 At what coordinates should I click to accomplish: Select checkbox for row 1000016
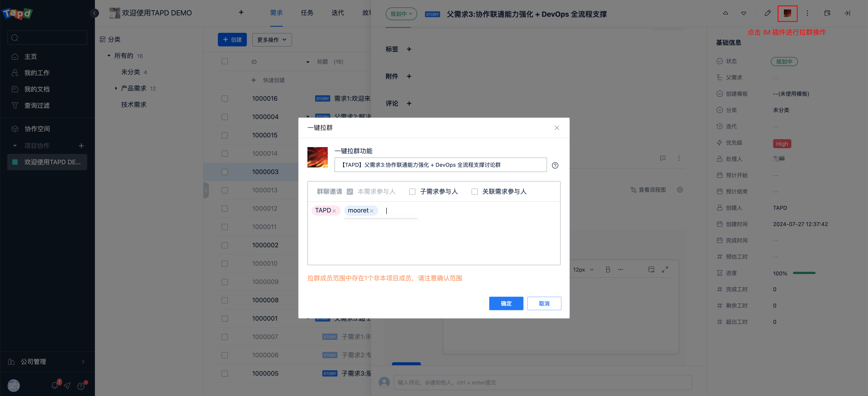(x=225, y=98)
